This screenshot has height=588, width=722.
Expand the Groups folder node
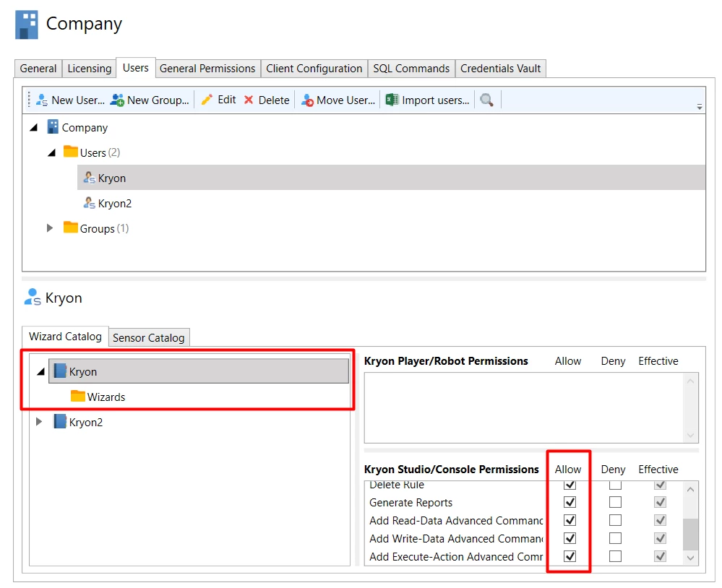click(x=50, y=228)
